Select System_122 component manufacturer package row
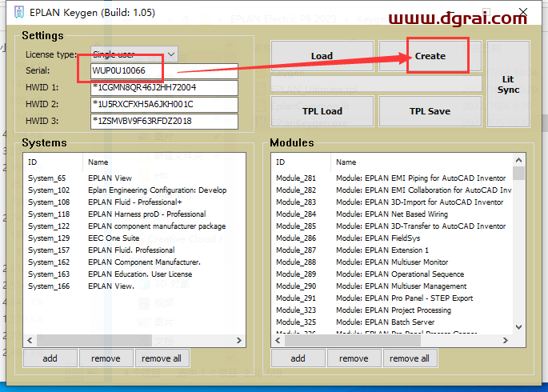Viewport: 548px width, 392px height. (x=134, y=226)
